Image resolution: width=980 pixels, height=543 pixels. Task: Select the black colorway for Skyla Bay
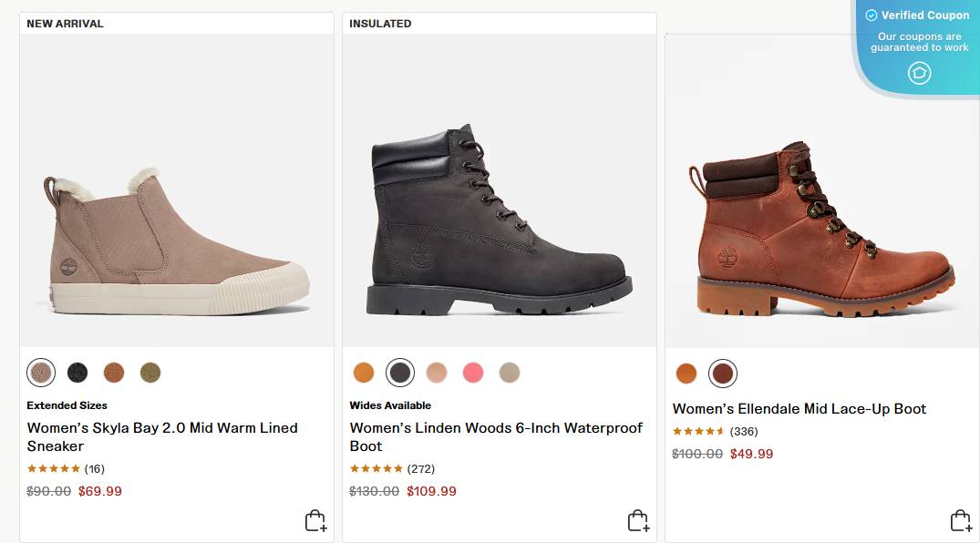[77, 372]
